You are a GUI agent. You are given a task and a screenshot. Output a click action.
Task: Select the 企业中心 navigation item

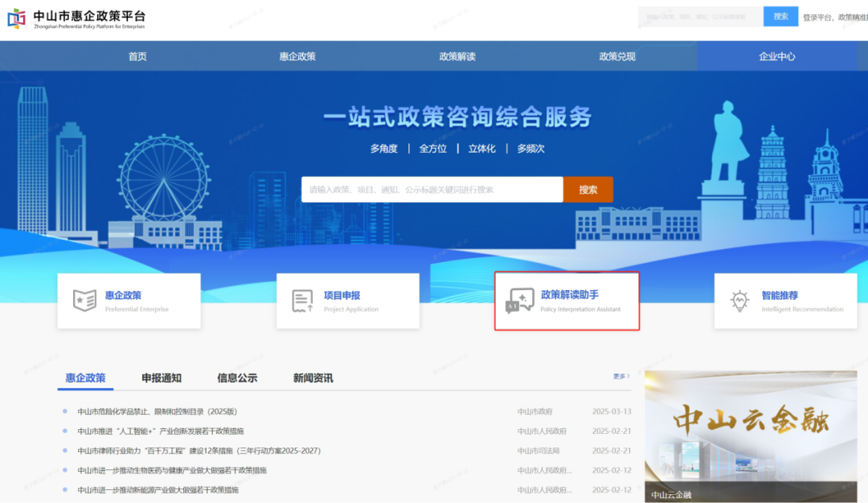[776, 55]
